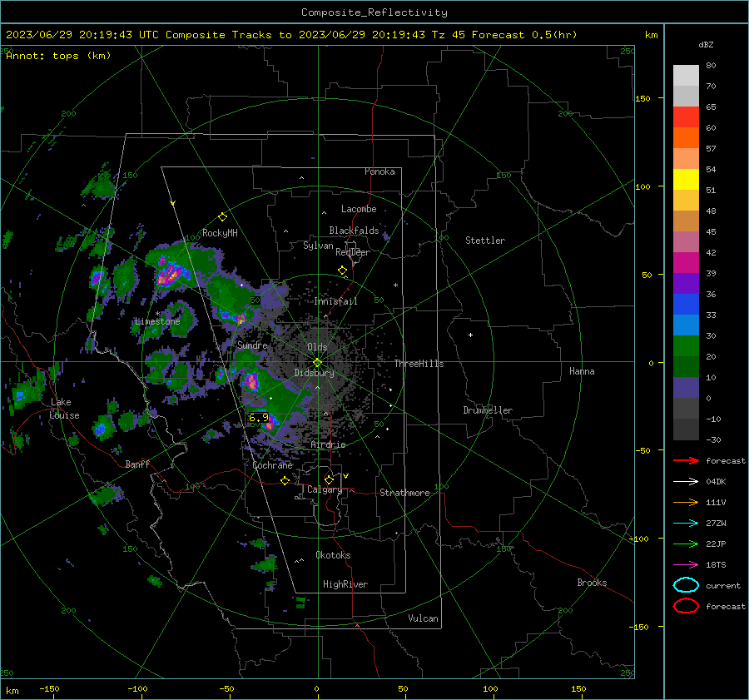Image resolution: width=749 pixels, height=700 pixels.
Task: Click the white asterisk marker east of Innisfail
Action: point(395,285)
